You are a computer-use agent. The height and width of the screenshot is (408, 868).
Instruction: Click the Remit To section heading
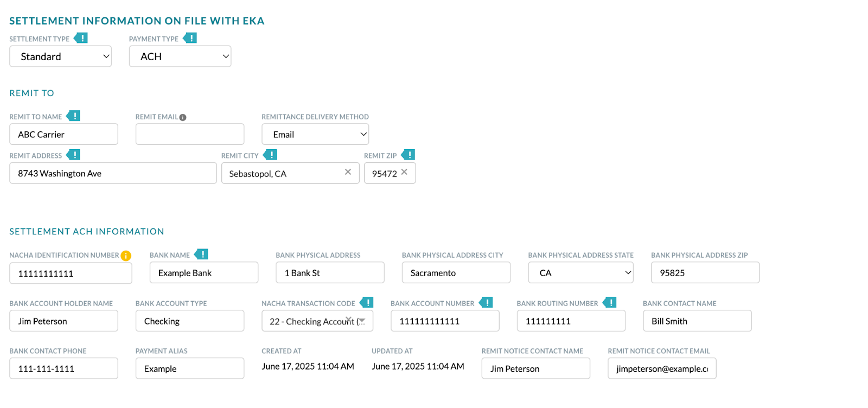coord(31,93)
